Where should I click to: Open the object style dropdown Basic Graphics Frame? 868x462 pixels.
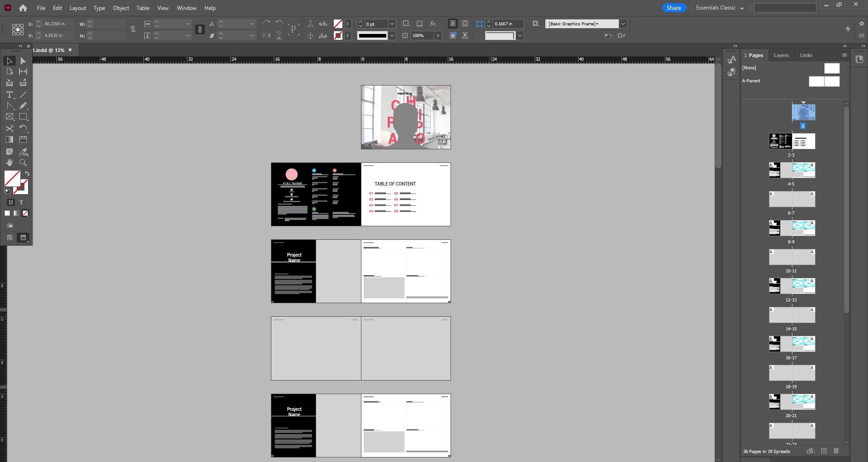pos(623,24)
